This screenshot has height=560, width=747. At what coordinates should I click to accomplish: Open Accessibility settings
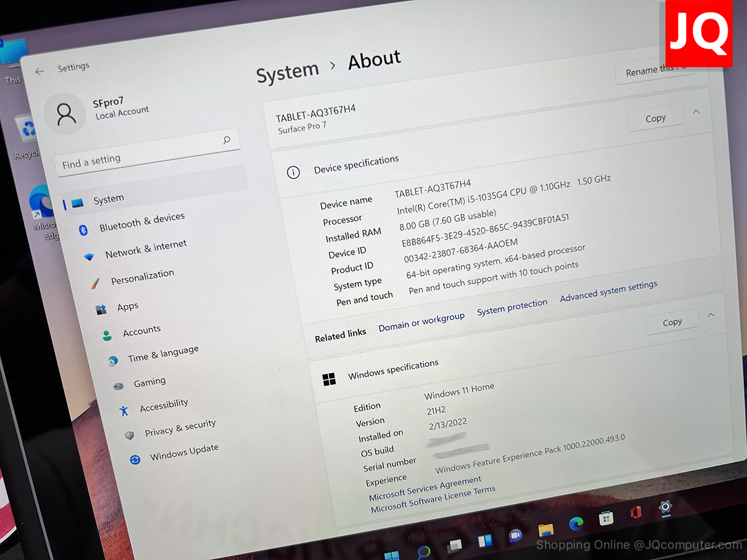click(164, 406)
